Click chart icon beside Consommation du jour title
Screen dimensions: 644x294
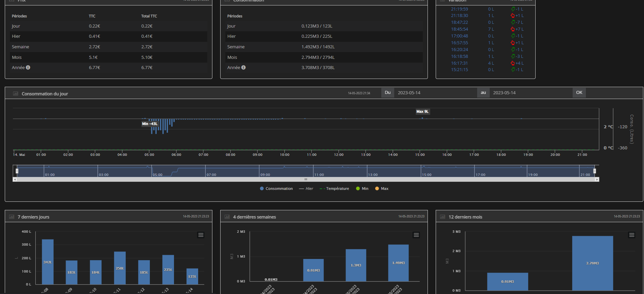point(16,94)
